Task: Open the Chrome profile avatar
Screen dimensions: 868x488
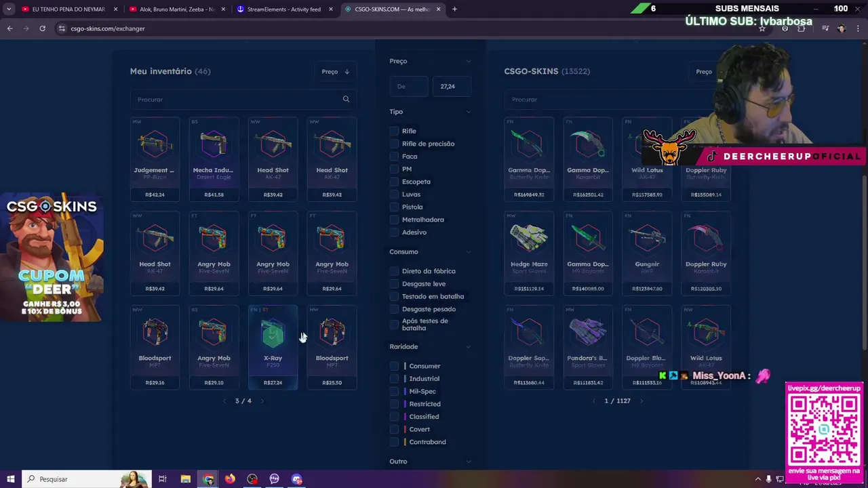Action: click(842, 28)
